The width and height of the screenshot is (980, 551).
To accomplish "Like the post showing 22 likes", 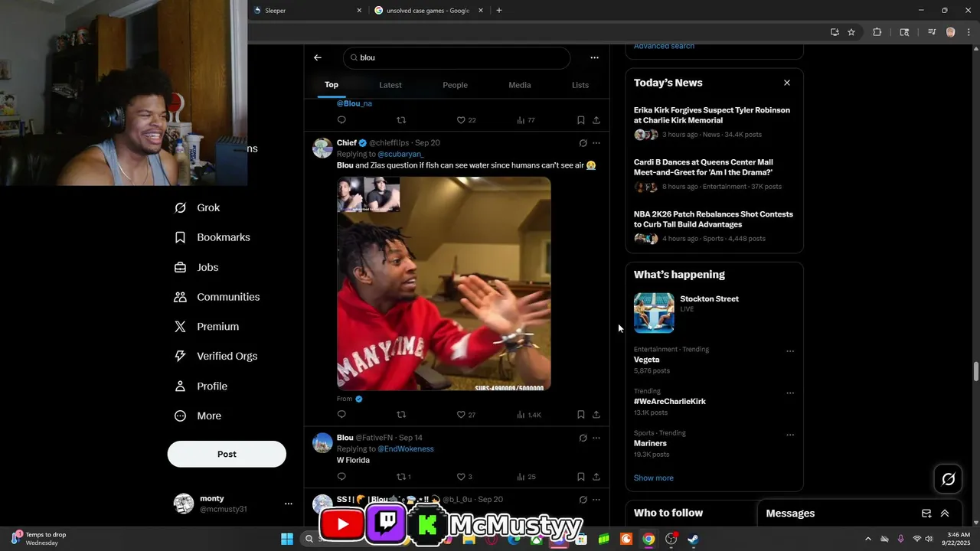I will click(x=466, y=120).
